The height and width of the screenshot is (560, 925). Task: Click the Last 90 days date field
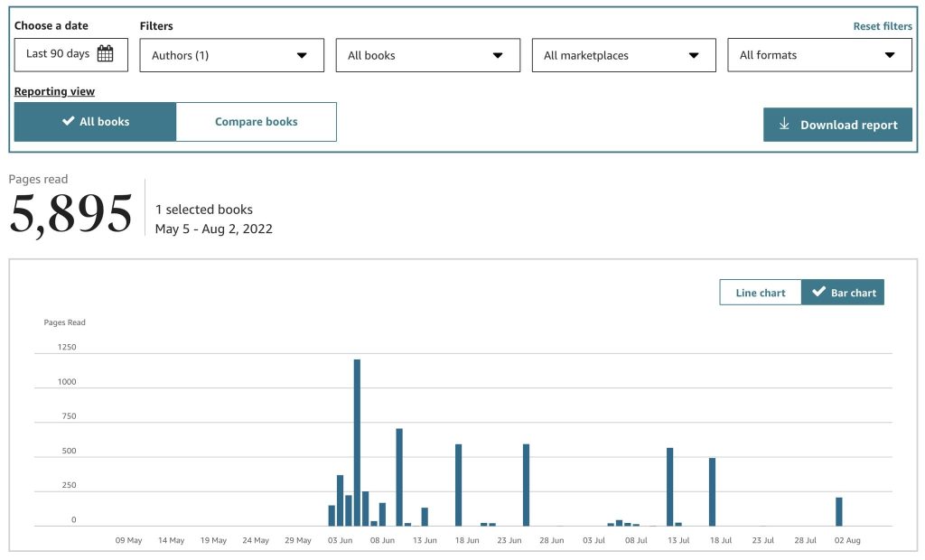pyautogui.click(x=60, y=54)
